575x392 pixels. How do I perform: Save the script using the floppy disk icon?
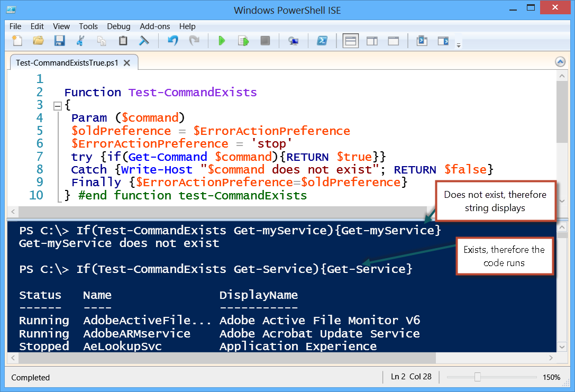(59, 40)
